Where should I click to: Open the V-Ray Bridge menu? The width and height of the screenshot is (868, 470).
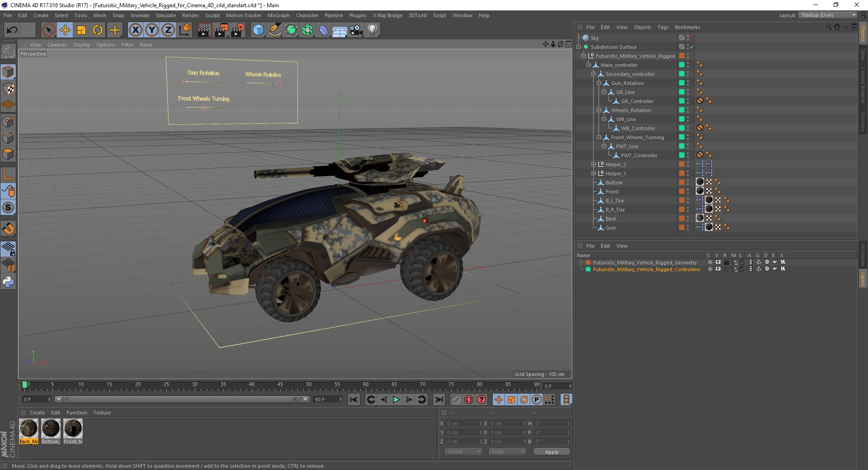pos(387,15)
